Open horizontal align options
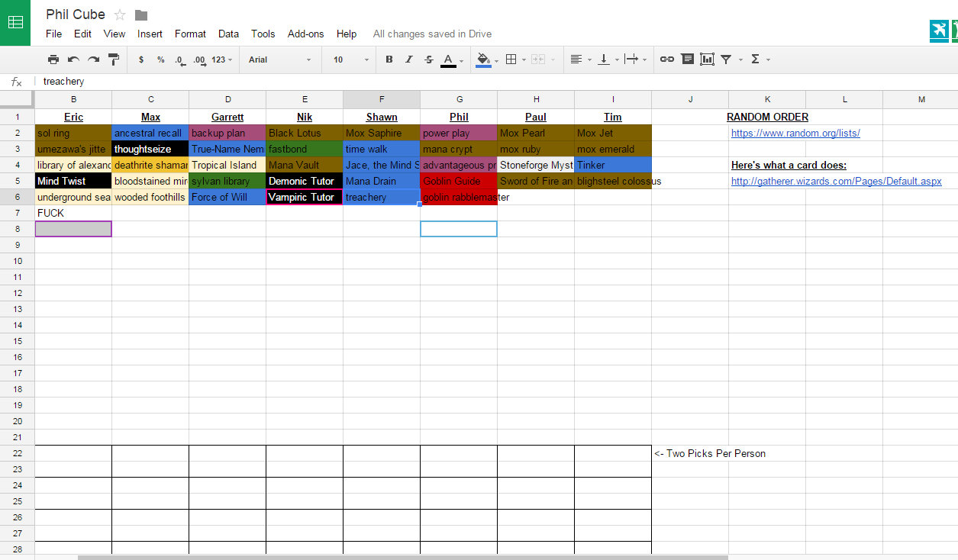Viewport: 958px width, 560px height. click(x=576, y=60)
